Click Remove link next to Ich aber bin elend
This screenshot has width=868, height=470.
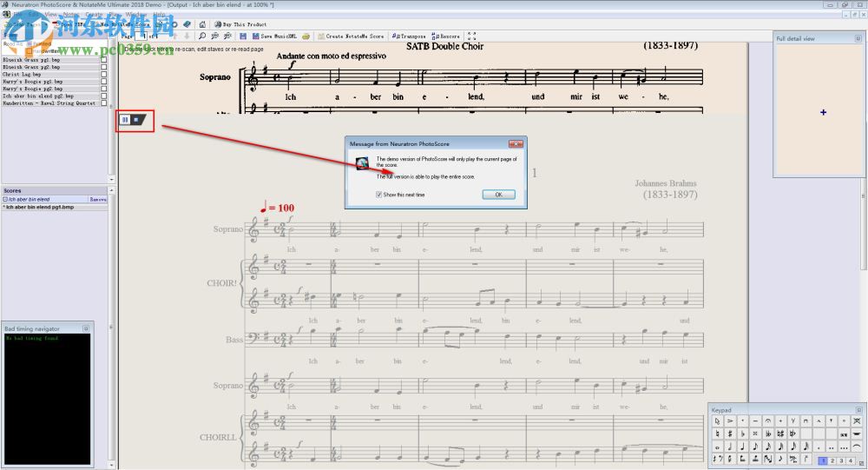[98, 199]
